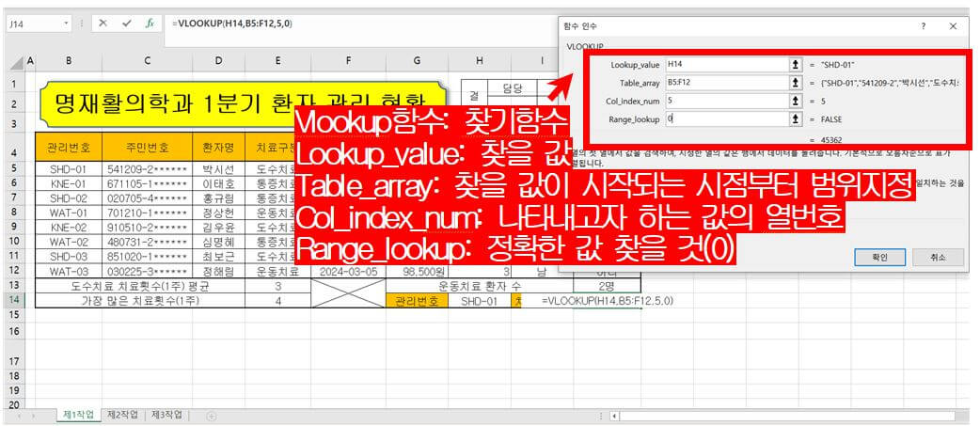
Task: Click the Lookup_value input containing H14
Action: point(727,64)
